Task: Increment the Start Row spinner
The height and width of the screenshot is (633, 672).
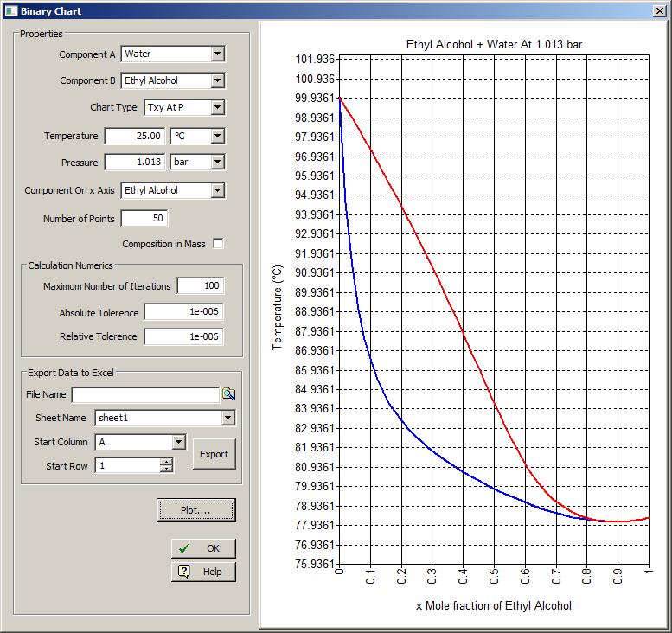Action: [x=166, y=461]
